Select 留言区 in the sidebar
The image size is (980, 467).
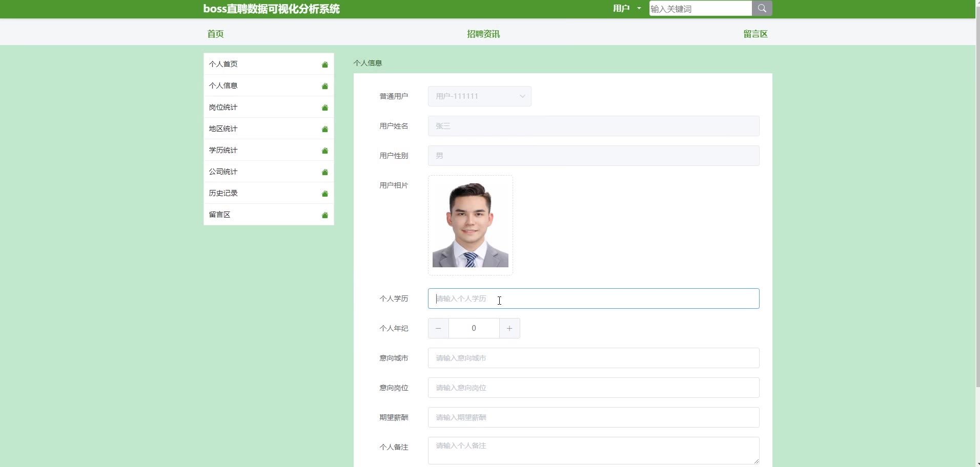pyautogui.click(x=220, y=215)
